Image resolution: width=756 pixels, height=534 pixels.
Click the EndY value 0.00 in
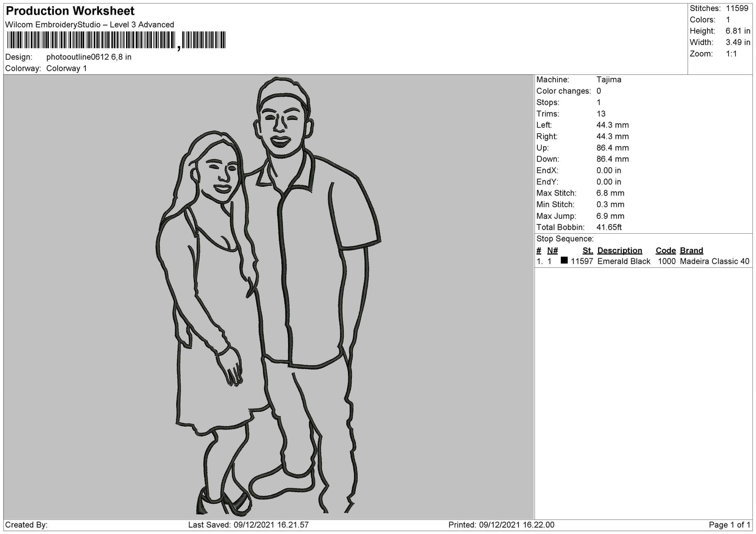pyautogui.click(x=609, y=182)
